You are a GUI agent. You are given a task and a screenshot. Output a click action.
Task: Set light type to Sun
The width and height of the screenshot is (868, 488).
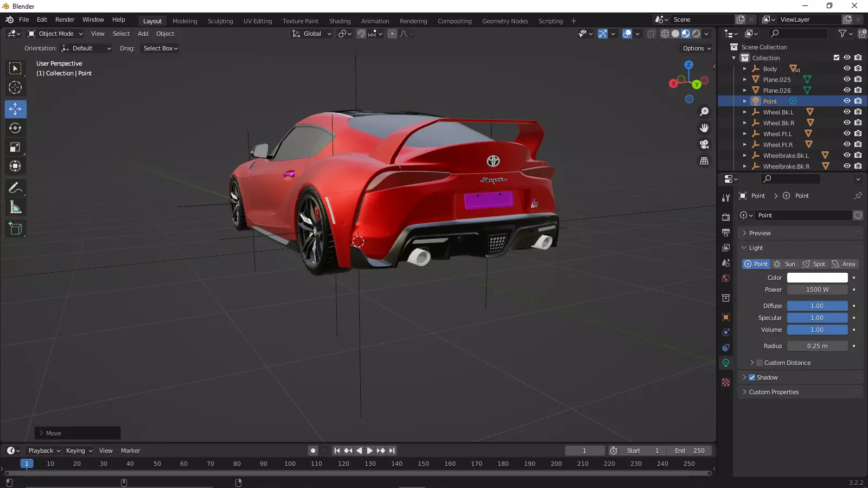click(784, 264)
